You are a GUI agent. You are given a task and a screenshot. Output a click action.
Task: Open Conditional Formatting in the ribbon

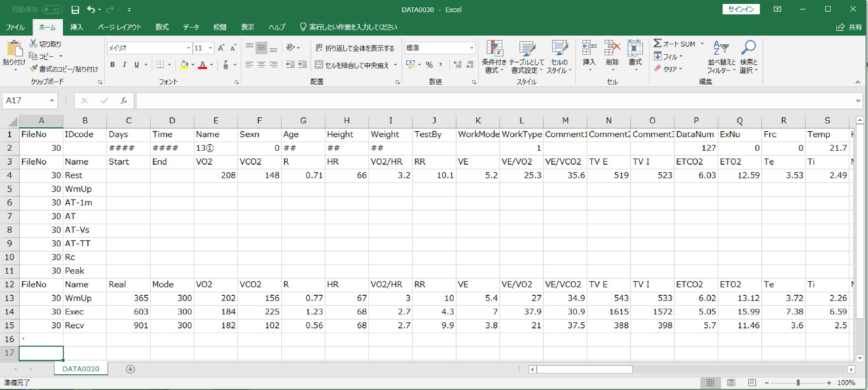pos(494,56)
